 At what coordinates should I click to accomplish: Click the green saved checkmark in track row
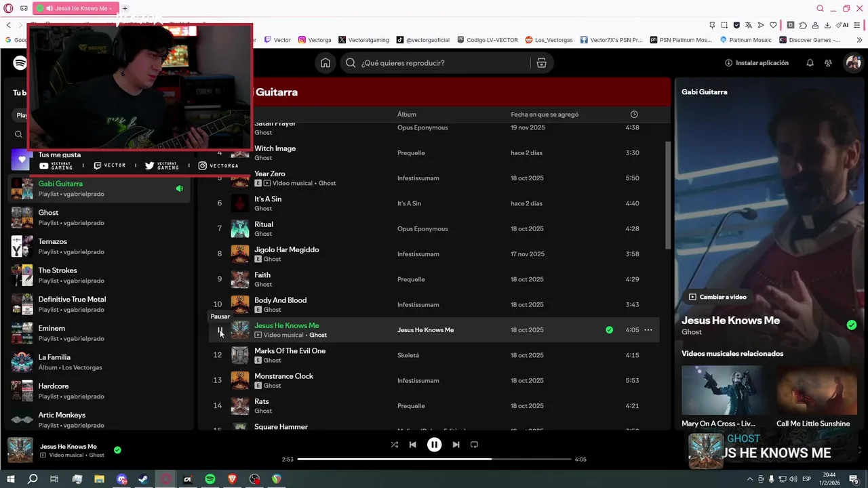click(609, 330)
